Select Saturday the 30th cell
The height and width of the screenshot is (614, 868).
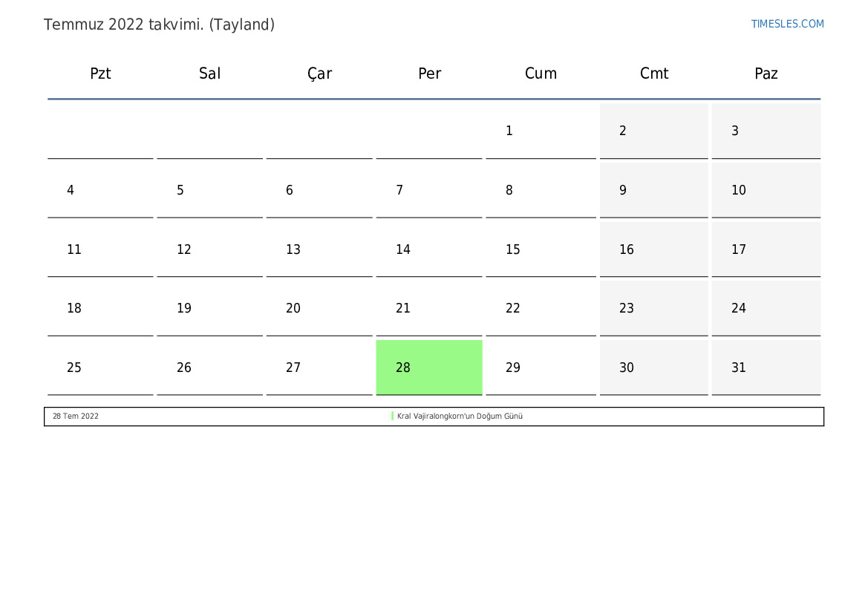pyautogui.click(x=653, y=368)
